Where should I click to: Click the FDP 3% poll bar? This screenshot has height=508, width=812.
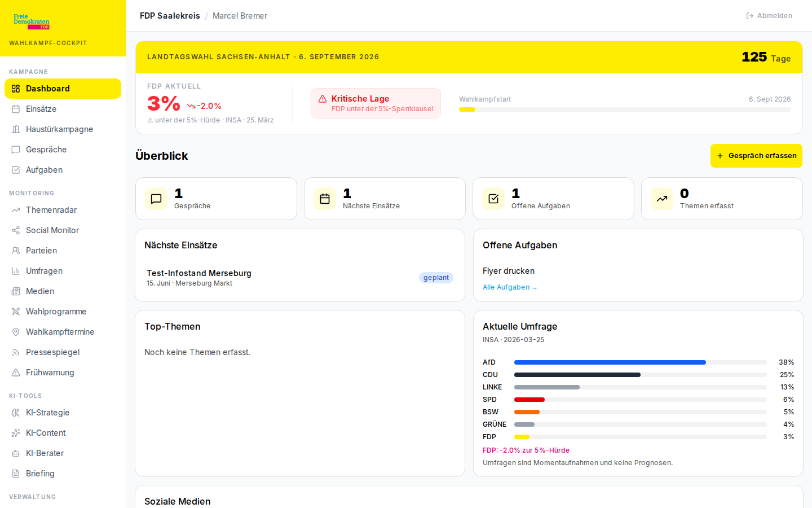641,437
